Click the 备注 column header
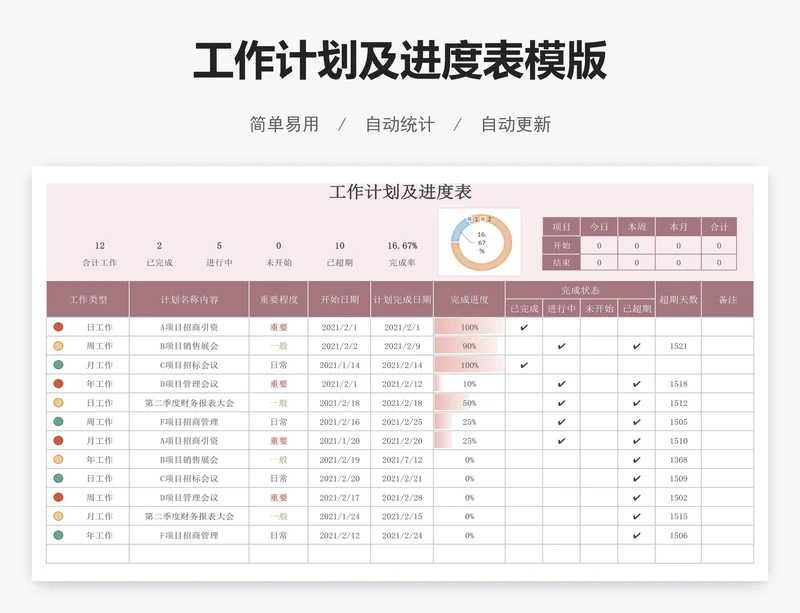 [728, 299]
